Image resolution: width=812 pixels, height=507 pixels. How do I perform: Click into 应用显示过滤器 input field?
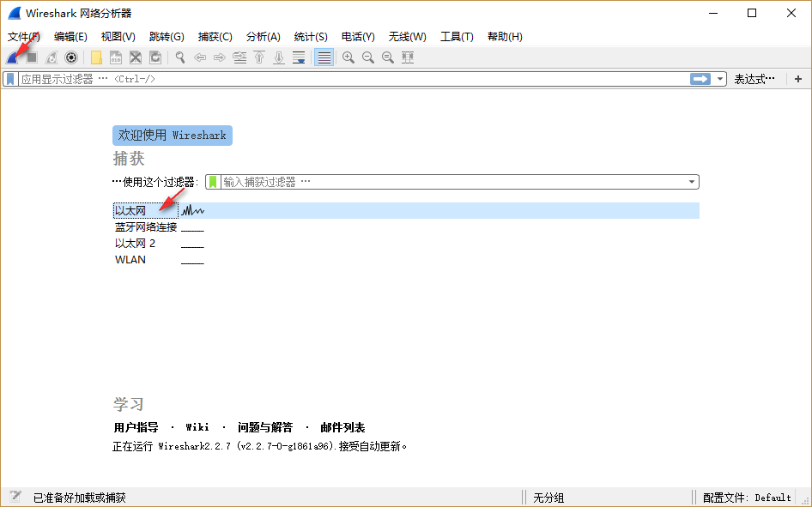click(x=354, y=79)
